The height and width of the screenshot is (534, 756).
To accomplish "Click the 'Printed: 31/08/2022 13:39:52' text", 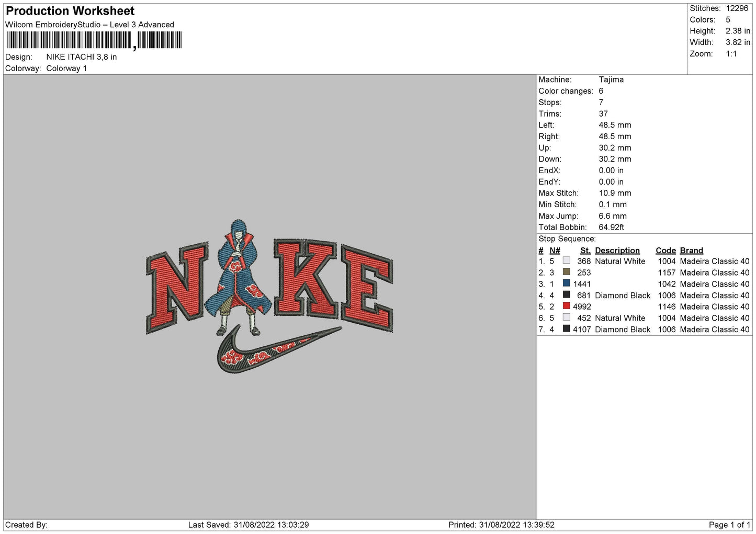I will pos(501,525).
